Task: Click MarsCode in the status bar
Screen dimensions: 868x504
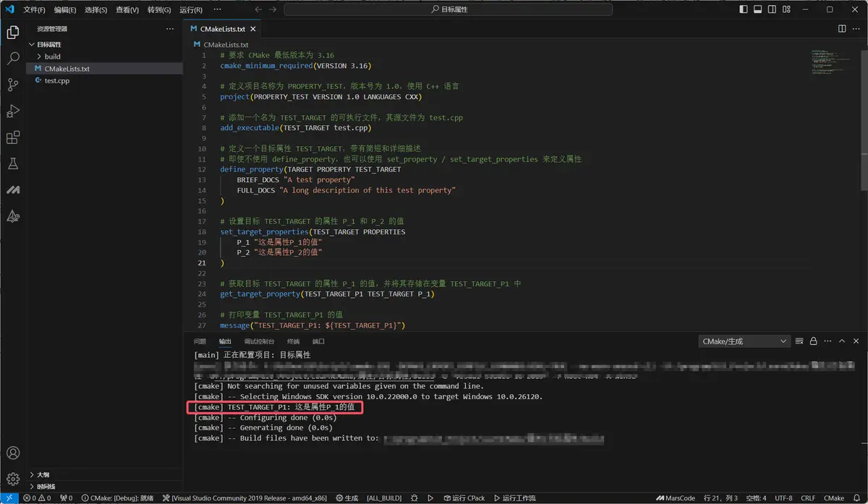Action: pyautogui.click(x=676, y=498)
